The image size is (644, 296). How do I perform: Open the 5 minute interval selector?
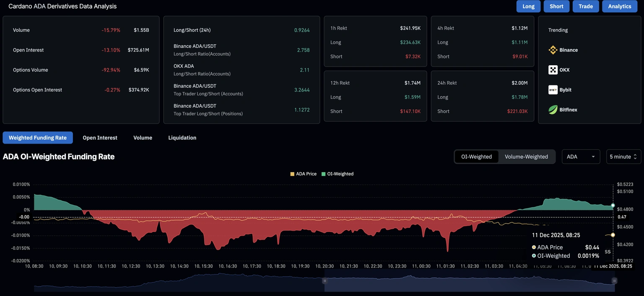pyautogui.click(x=623, y=157)
